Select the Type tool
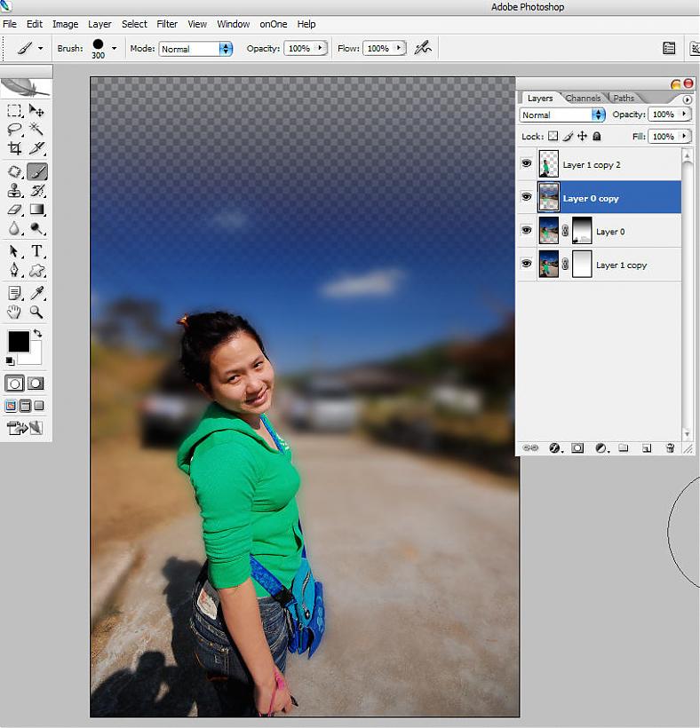The height and width of the screenshot is (728, 700). 36,251
